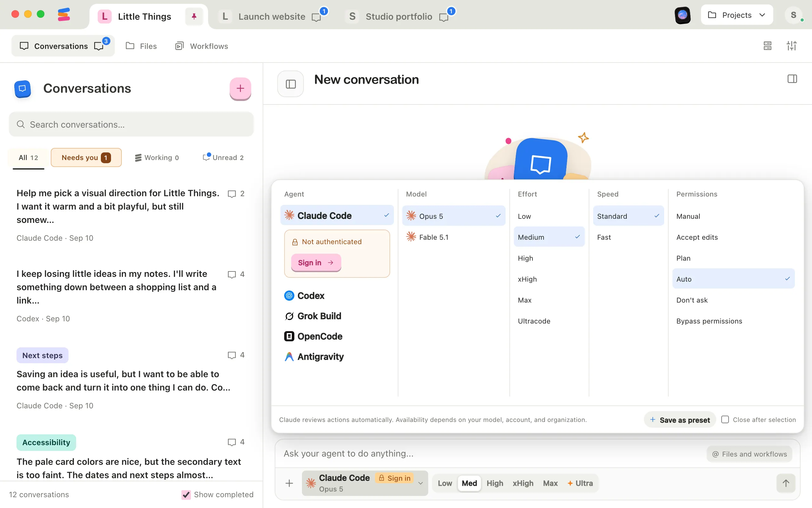
Task: Expand the Claude Code agent selector chevron
Action: click(420, 483)
